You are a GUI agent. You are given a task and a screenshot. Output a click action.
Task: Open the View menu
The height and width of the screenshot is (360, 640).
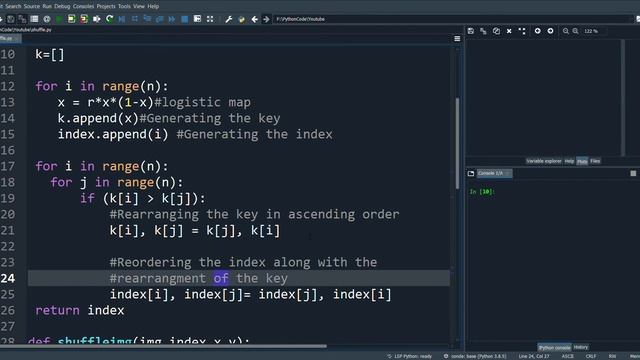coord(139,6)
